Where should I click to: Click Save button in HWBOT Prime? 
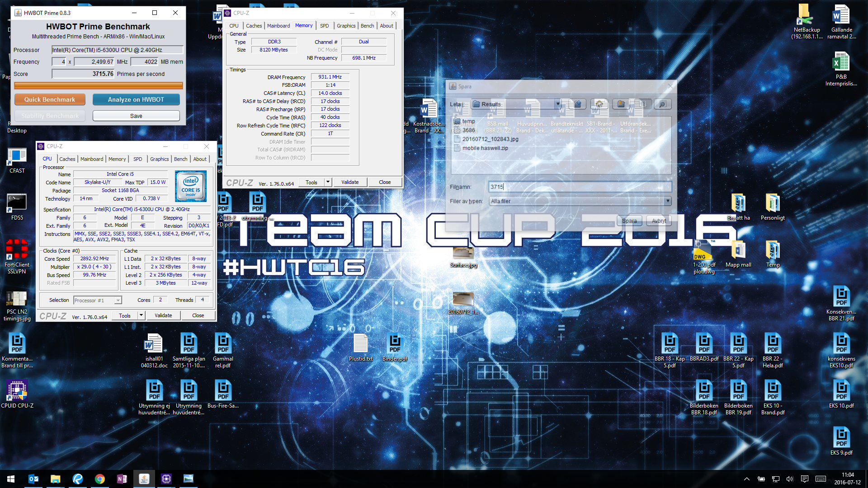(x=136, y=116)
